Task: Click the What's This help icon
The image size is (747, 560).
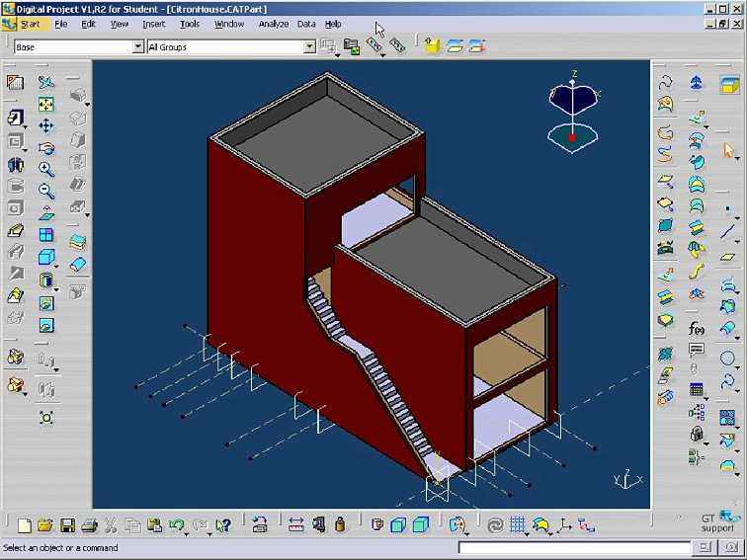Action: 223,525
